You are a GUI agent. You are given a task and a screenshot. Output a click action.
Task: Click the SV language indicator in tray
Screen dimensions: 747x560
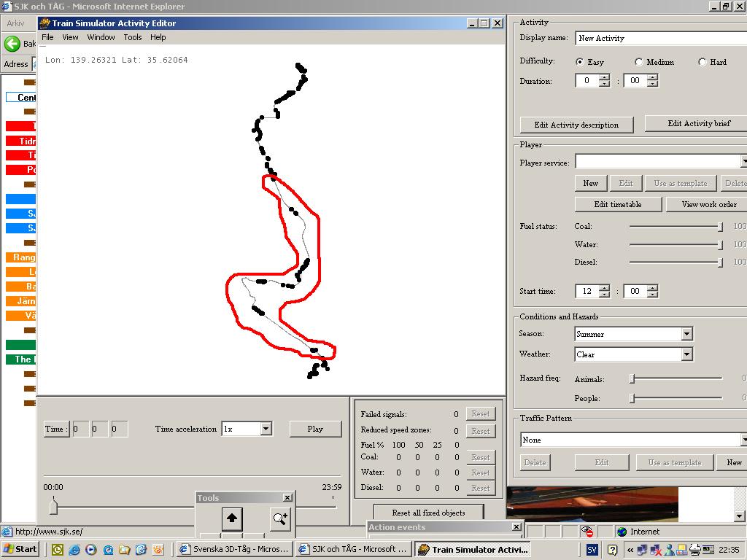(592, 550)
